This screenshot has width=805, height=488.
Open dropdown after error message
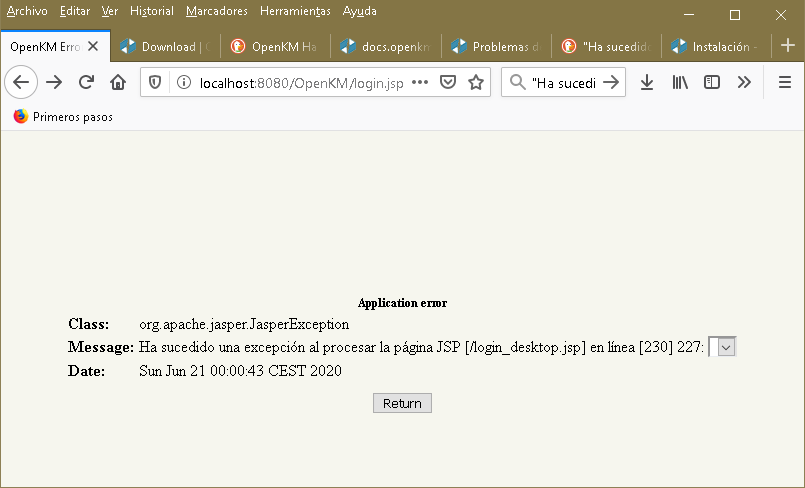coord(722,347)
